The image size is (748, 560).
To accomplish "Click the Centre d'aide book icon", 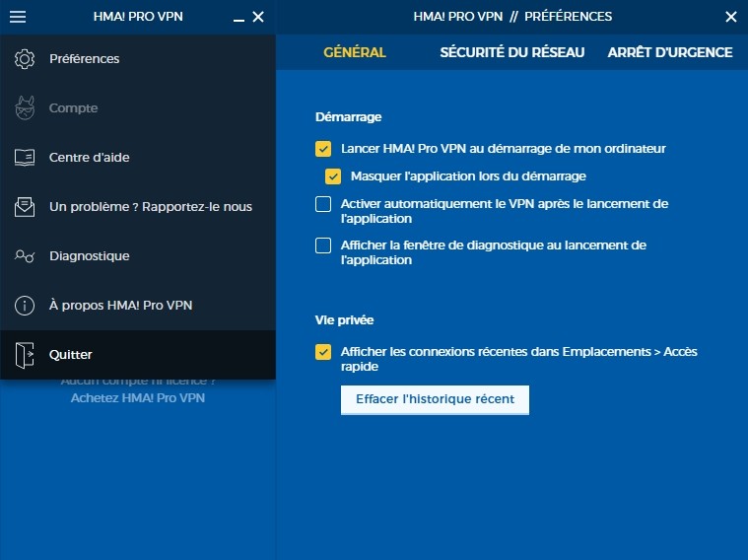I will pos(25,157).
